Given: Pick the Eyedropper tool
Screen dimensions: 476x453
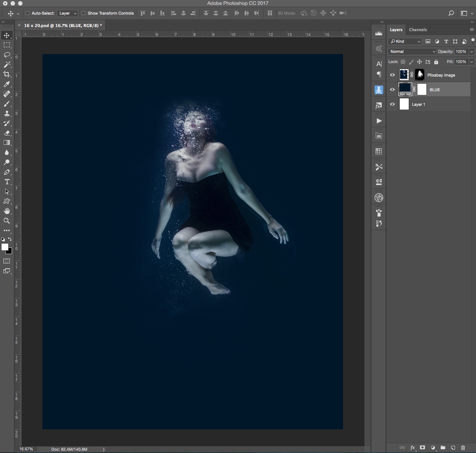Looking at the screenshot, I should [x=6, y=84].
